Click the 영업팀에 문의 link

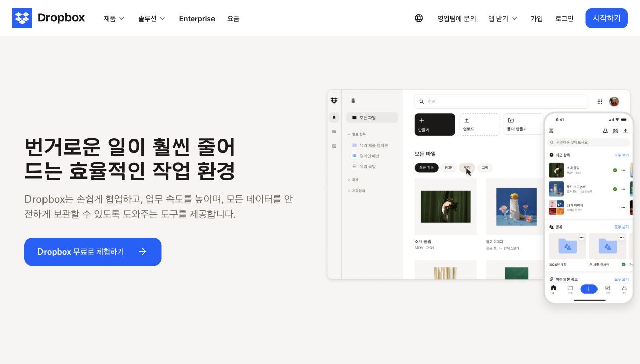[456, 18]
